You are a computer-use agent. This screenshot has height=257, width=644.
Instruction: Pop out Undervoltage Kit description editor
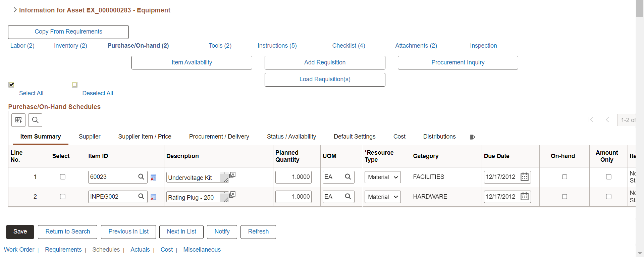point(232,175)
